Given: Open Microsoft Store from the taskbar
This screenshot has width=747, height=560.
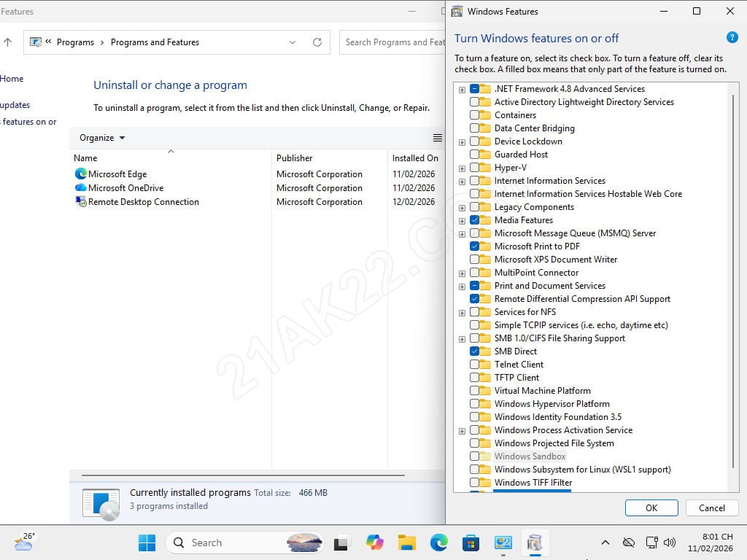Looking at the screenshot, I should pyautogui.click(x=471, y=542).
